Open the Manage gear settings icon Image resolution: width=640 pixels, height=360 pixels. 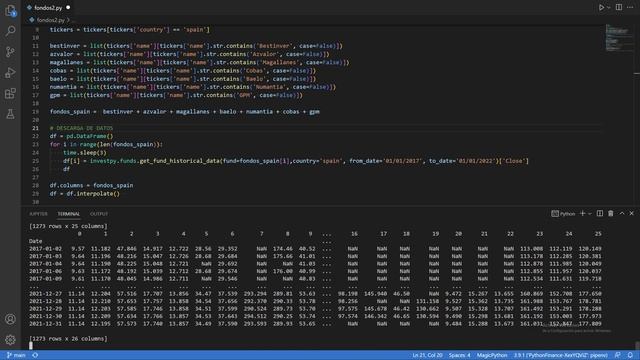pyautogui.click(x=11, y=340)
